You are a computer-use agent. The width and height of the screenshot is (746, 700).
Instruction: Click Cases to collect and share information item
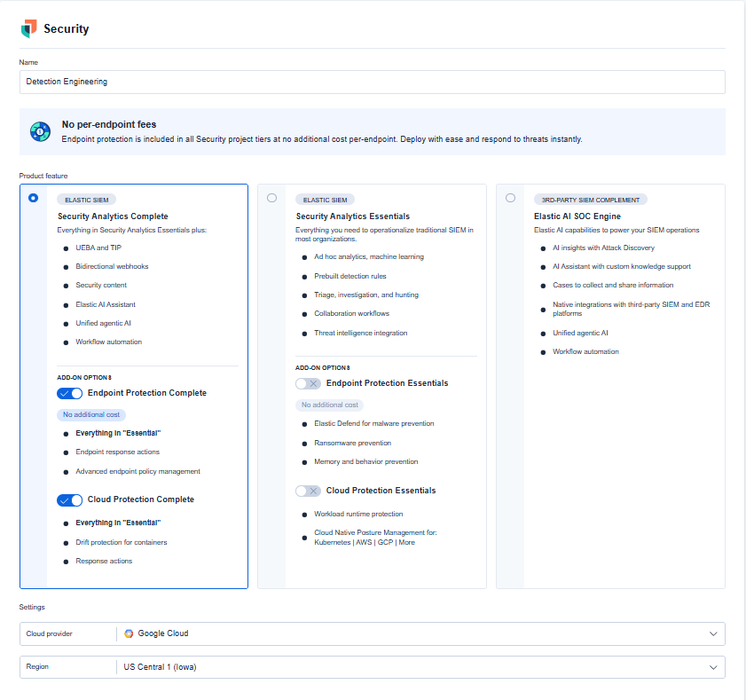tap(613, 285)
